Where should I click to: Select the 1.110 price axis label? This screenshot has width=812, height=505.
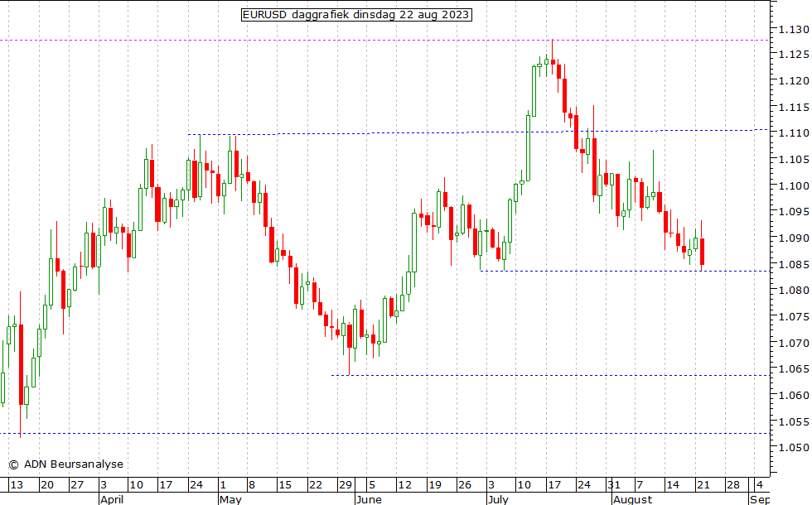click(x=790, y=133)
